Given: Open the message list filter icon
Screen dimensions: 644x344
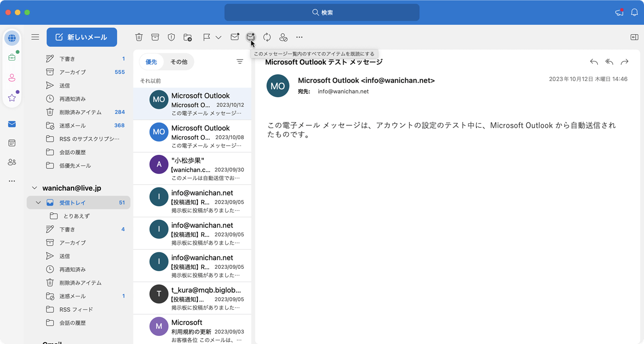Looking at the screenshot, I should pyautogui.click(x=240, y=62).
